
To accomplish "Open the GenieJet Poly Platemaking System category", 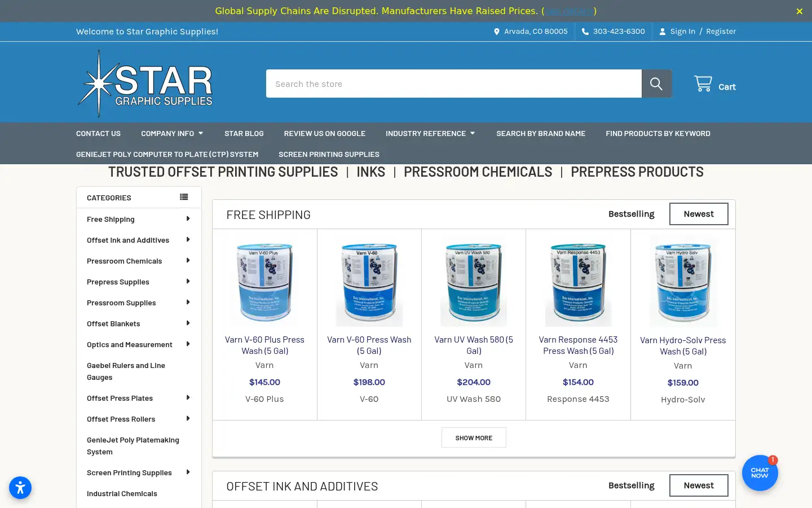I will 133,446.
